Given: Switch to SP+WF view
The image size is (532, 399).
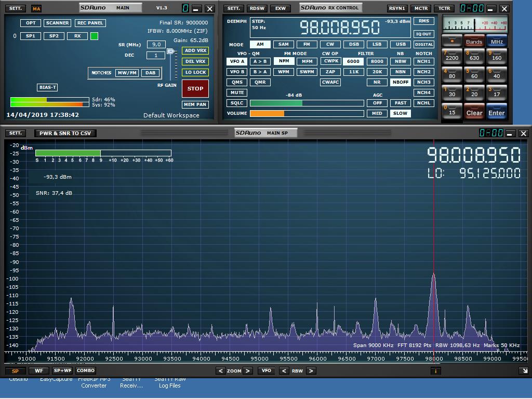Looking at the screenshot, I should tap(62, 370).
